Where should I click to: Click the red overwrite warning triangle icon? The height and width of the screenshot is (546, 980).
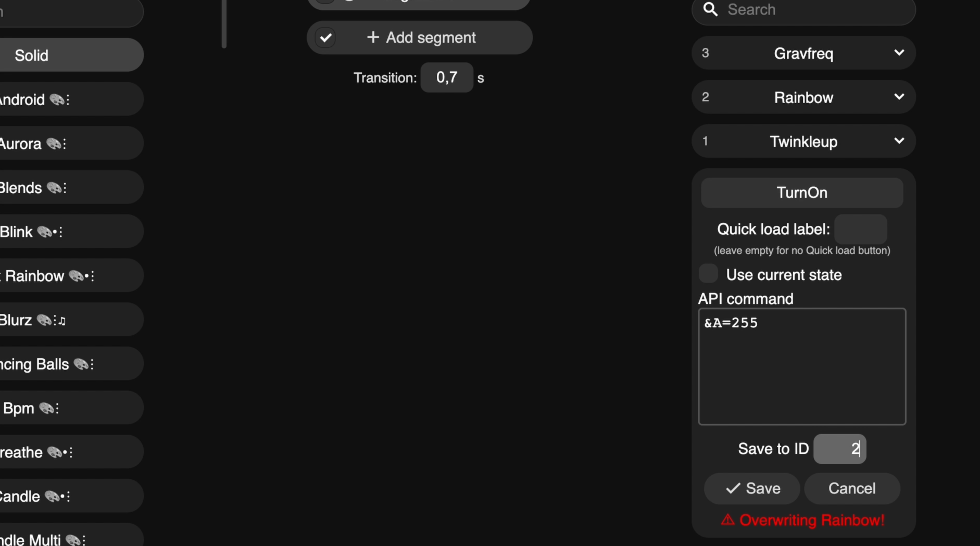pos(727,520)
